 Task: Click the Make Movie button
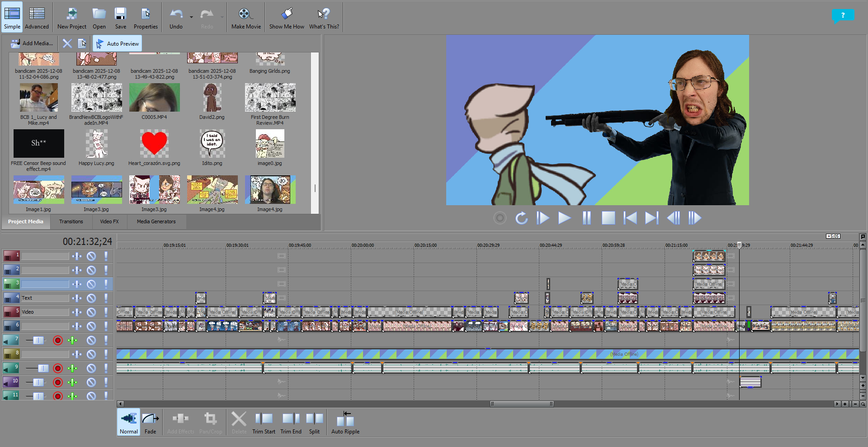coord(245,18)
